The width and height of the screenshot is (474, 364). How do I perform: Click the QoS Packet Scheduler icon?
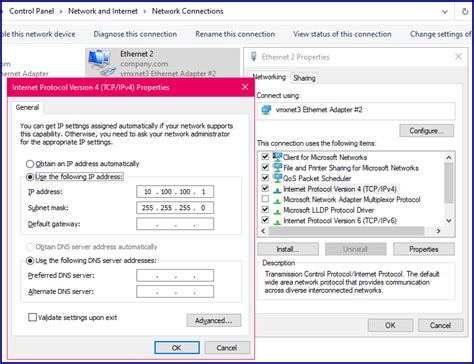coord(277,178)
